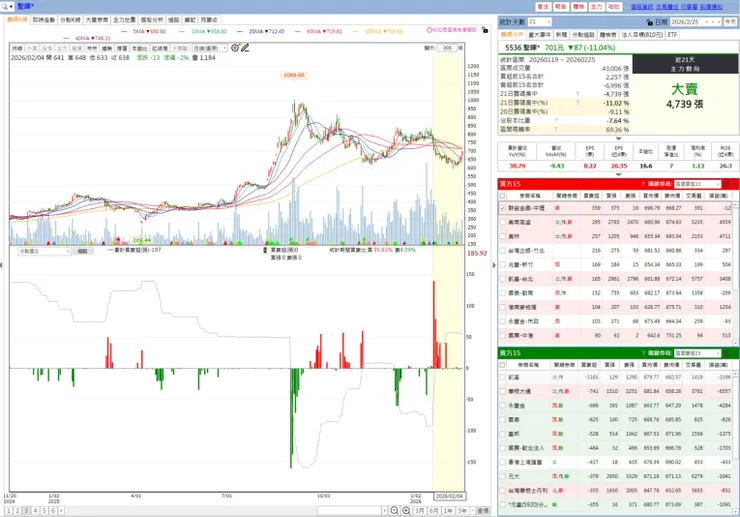
Task: Check the 摩根大通 seller row checkbox
Action: 503,391
